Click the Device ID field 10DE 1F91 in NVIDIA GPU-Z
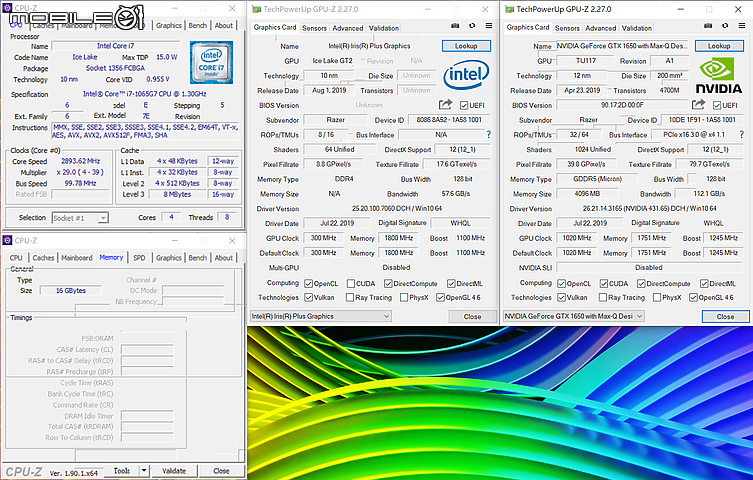Screen dimensions: 753x480 702,120
